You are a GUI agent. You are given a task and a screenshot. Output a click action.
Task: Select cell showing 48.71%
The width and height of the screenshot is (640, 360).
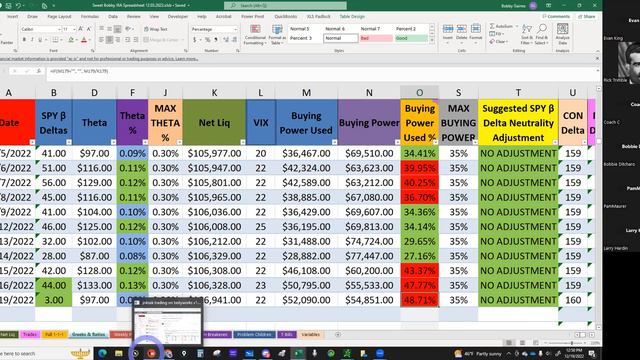coord(419,300)
